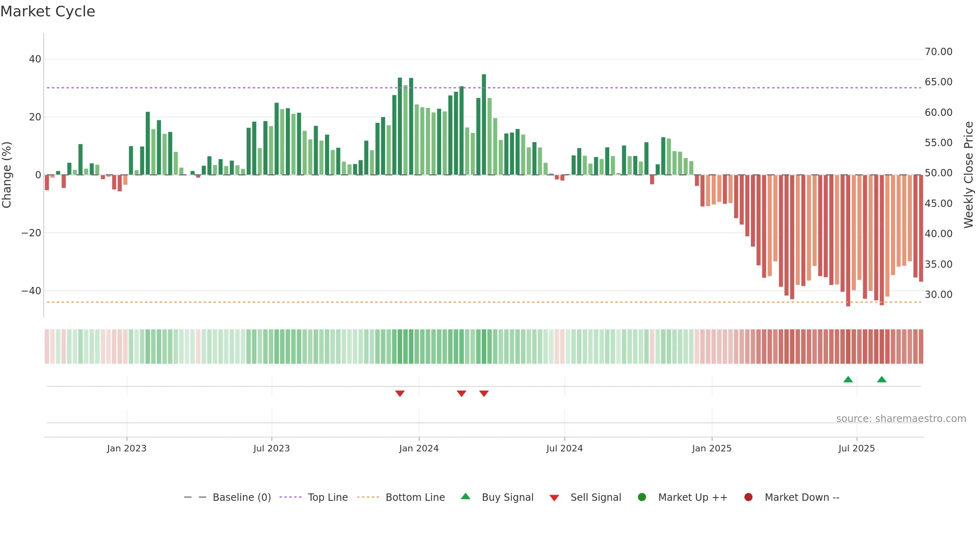Click the Top Line legend entry
The height and width of the screenshot is (551, 980).
pos(314,497)
